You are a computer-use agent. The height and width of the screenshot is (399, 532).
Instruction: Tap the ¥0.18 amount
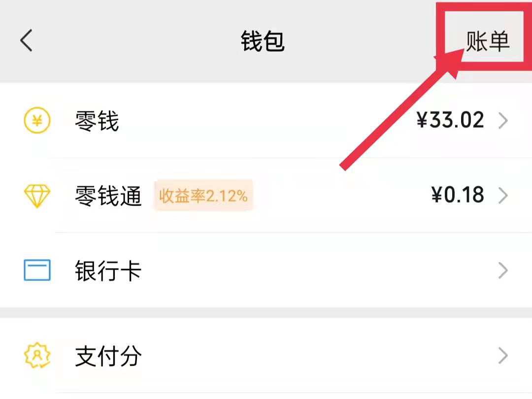[457, 196]
